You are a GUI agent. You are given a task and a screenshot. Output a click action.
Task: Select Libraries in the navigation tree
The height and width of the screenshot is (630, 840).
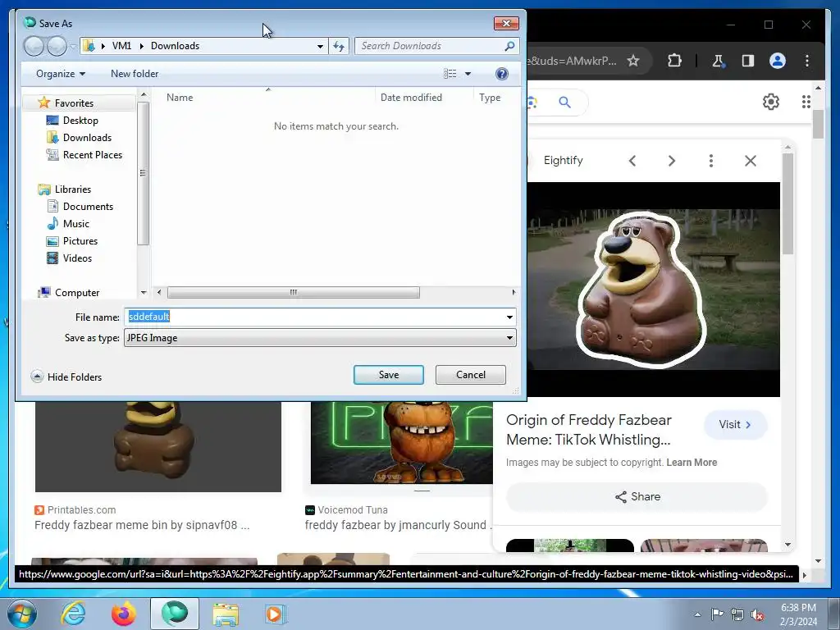pyautogui.click(x=73, y=189)
